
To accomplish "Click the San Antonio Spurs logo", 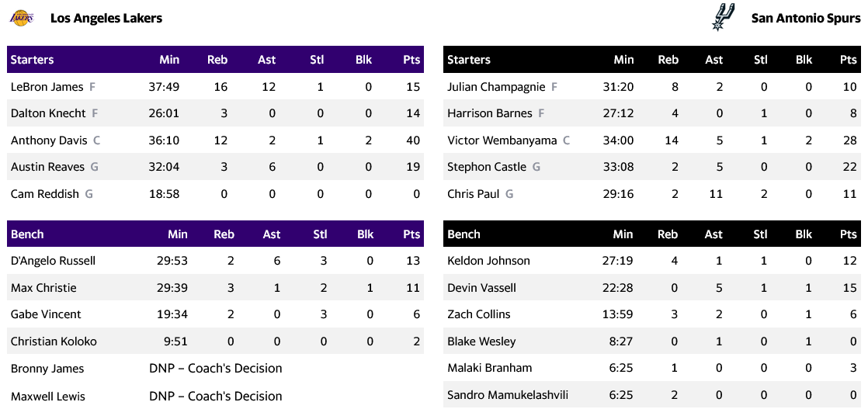I will (723, 17).
